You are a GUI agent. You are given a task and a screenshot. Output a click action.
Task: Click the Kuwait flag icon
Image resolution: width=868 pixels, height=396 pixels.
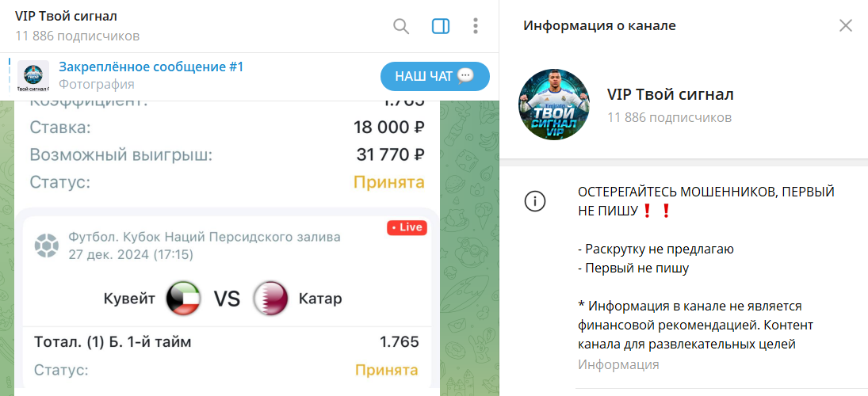coord(183,299)
